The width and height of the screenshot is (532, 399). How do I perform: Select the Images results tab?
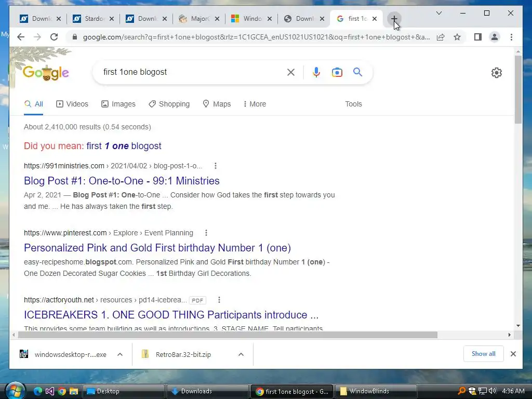[118, 104]
